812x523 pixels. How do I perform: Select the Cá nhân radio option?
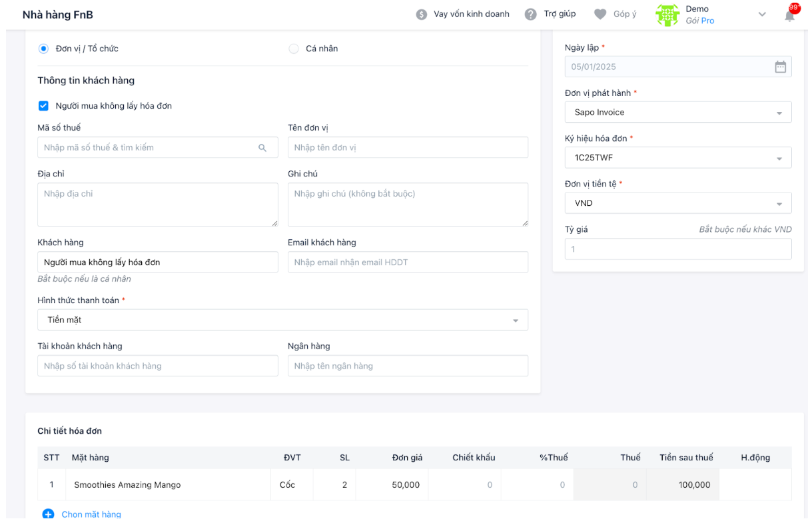(x=294, y=49)
